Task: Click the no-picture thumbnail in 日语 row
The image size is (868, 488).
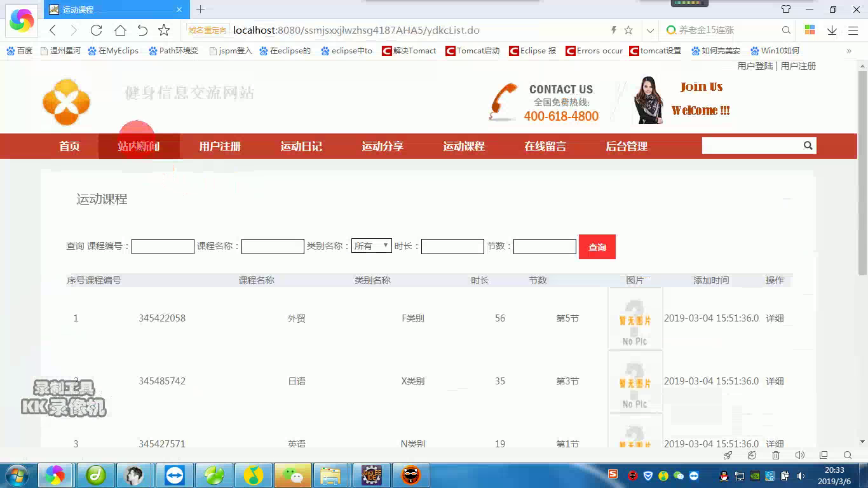Action: 635,381
